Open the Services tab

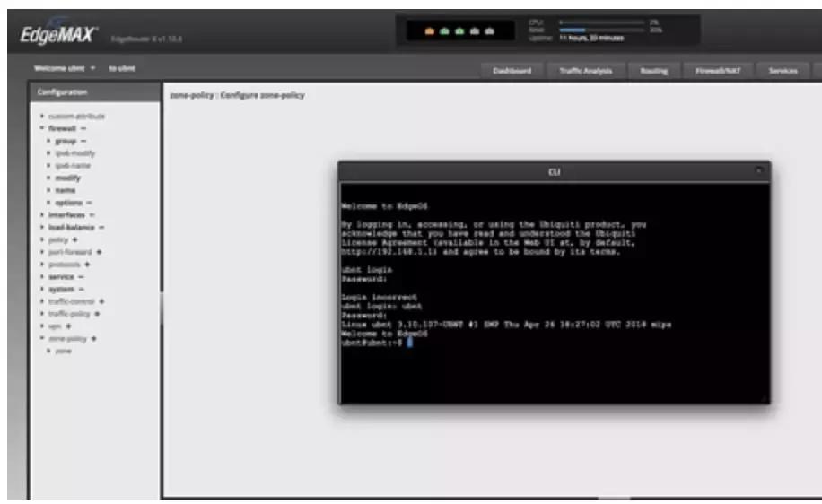[x=783, y=71]
